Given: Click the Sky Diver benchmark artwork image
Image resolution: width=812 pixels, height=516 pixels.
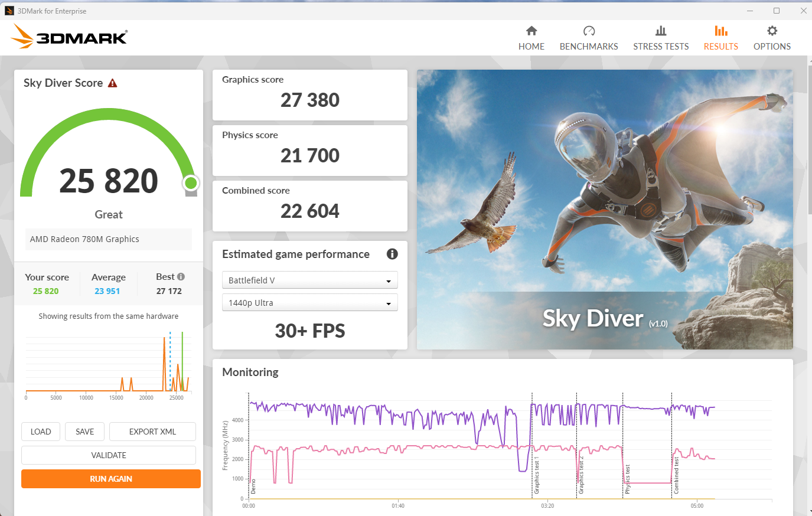Looking at the screenshot, I should point(605,210).
